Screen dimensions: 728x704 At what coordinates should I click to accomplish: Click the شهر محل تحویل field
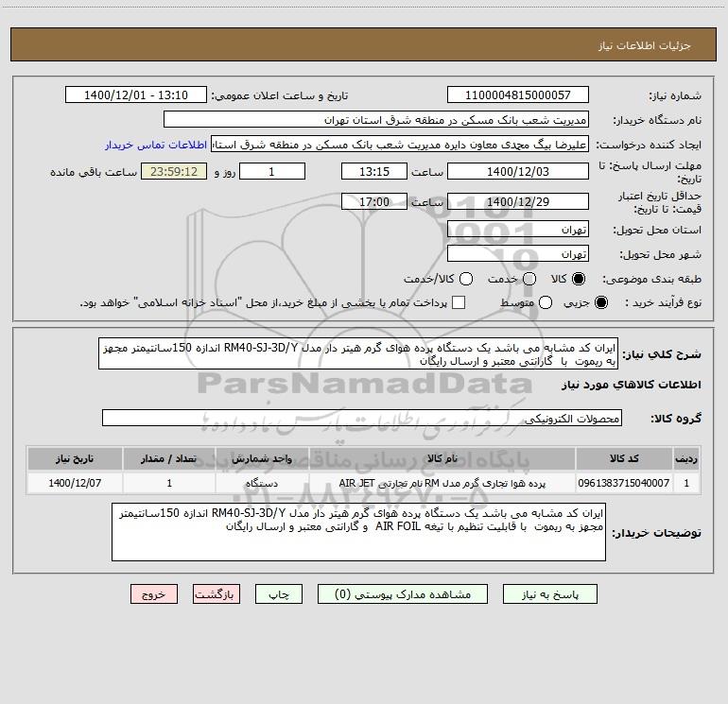click(x=518, y=254)
